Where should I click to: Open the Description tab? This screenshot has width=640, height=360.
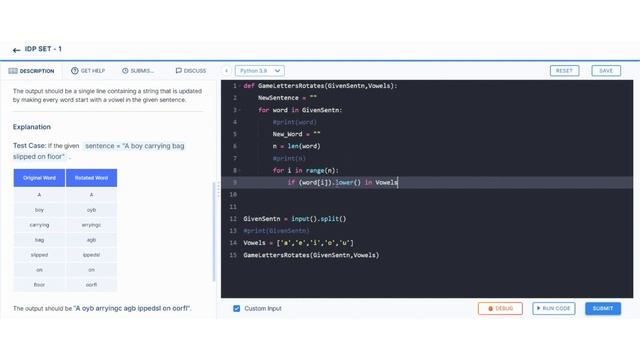pos(31,71)
